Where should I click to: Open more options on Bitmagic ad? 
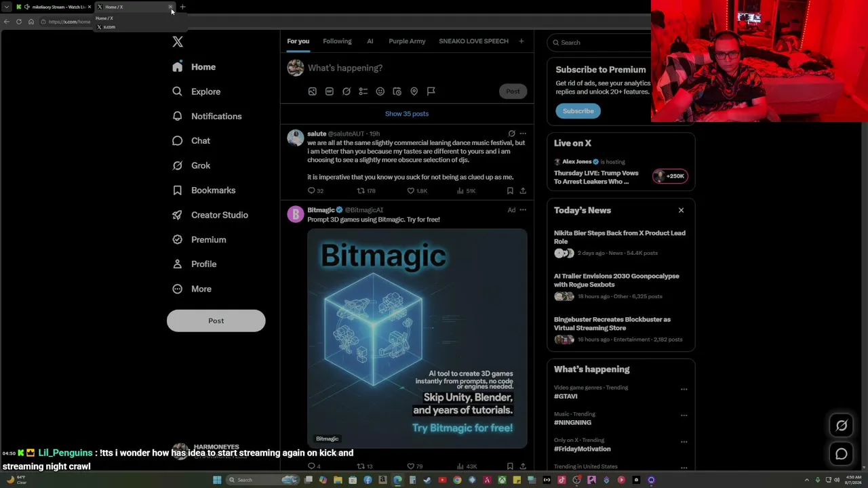pos(522,210)
